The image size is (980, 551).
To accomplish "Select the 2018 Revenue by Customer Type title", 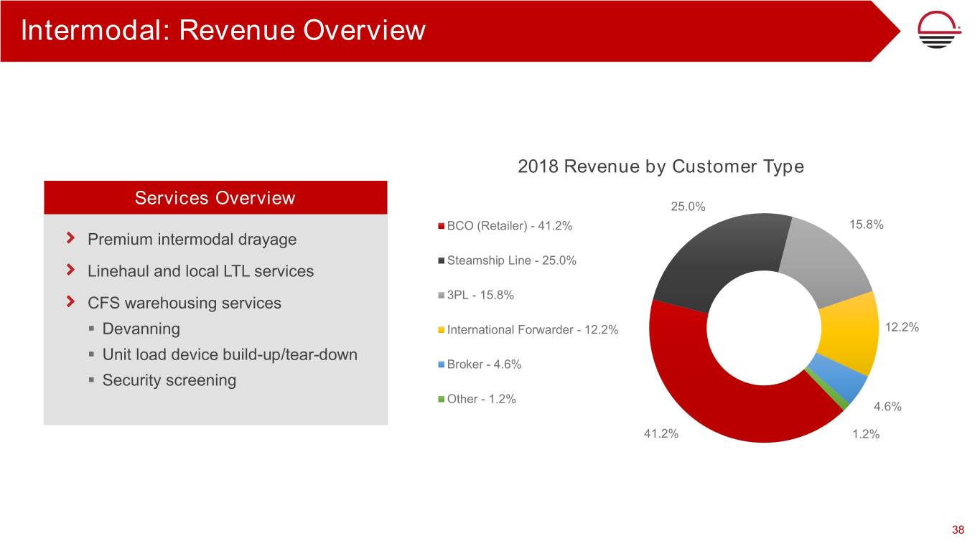I will point(661,166).
